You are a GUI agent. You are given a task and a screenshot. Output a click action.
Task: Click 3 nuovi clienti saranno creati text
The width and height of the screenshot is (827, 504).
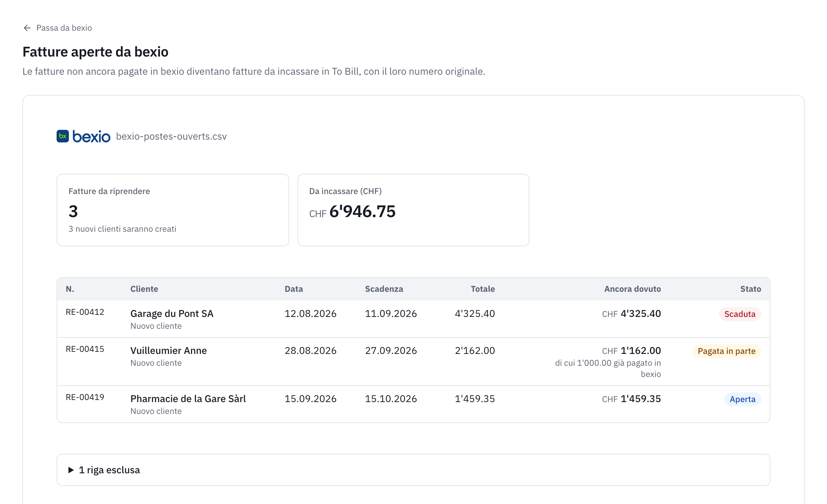tap(122, 229)
